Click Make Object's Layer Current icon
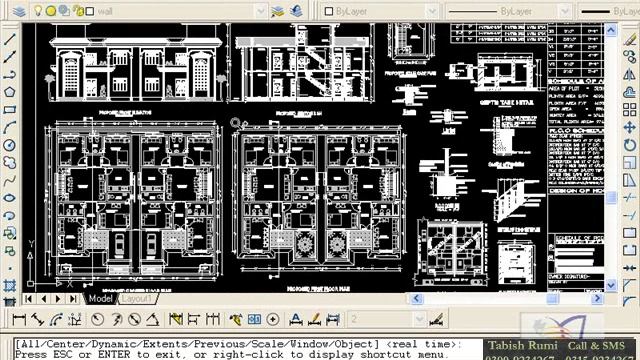This screenshot has width=640, height=360. pos(278,11)
